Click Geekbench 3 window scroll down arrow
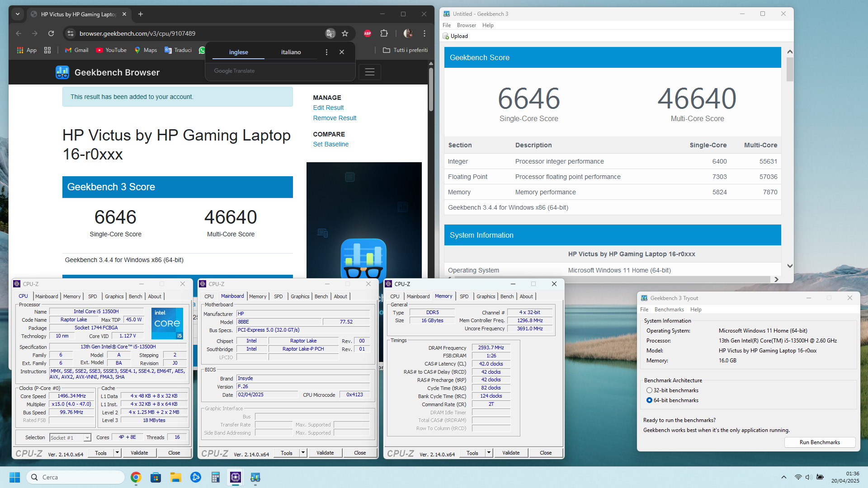 pyautogui.click(x=790, y=266)
